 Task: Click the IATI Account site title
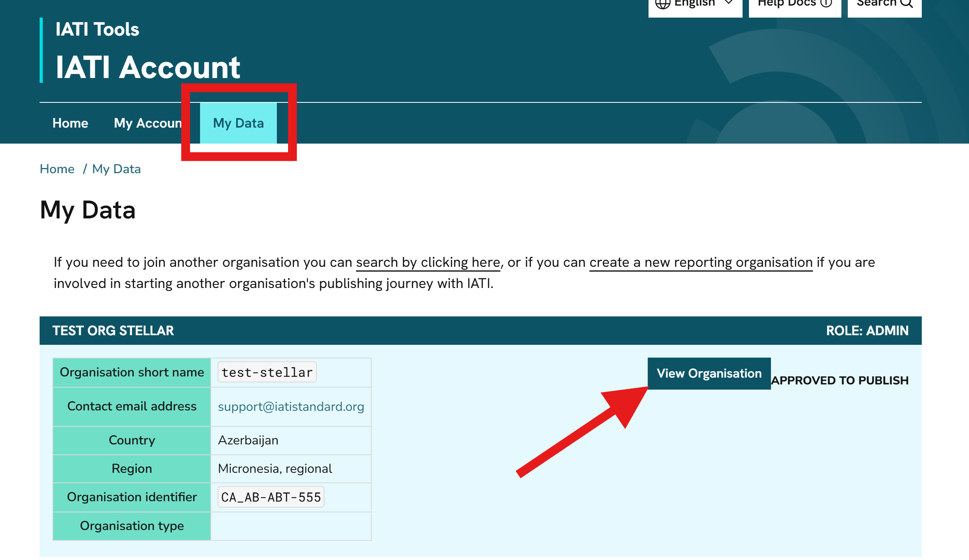coord(148,67)
